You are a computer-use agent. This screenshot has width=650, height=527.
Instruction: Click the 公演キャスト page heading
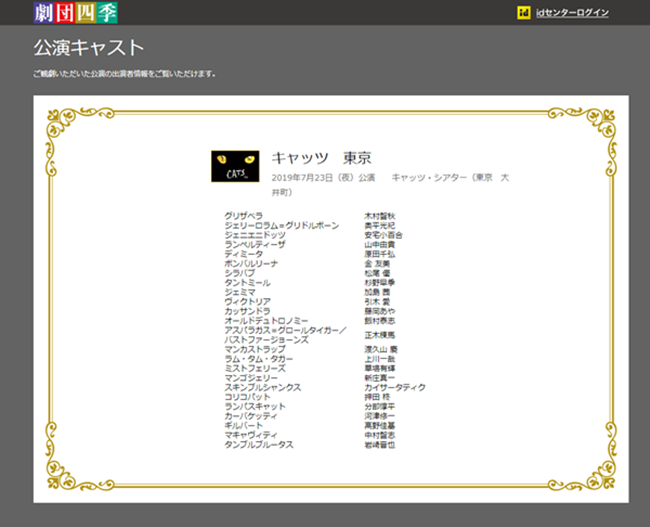point(89,48)
